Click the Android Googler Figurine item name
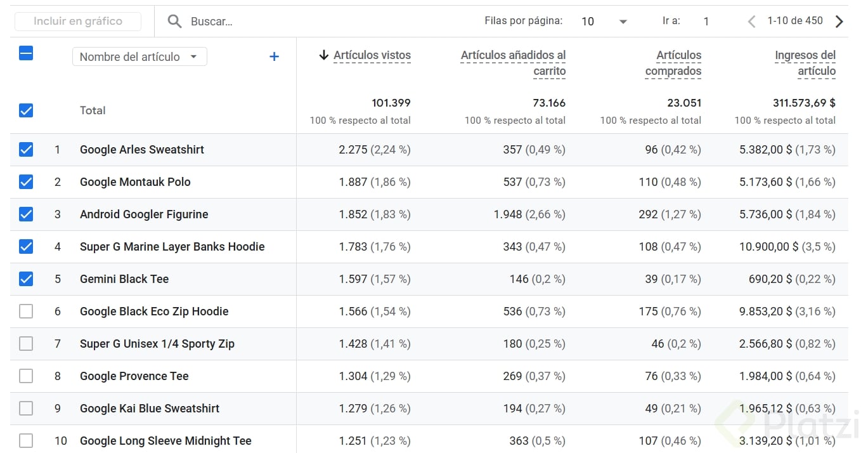 pos(144,214)
